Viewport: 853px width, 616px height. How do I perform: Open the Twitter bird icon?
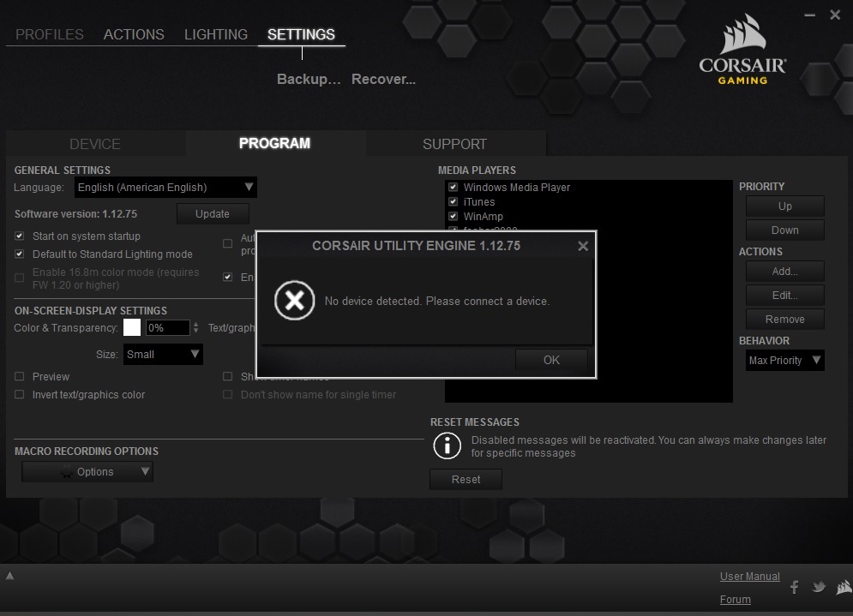[819, 587]
